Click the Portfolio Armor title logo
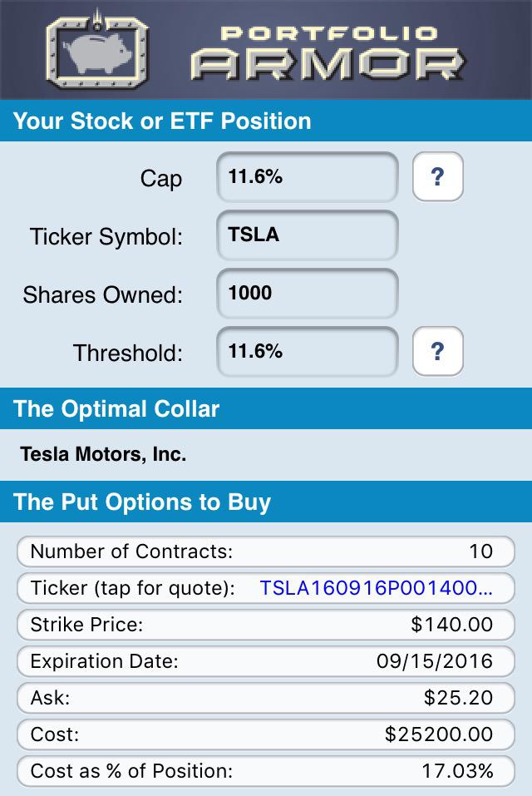The width and height of the screenshot is (532, 796). coord(328,52)
